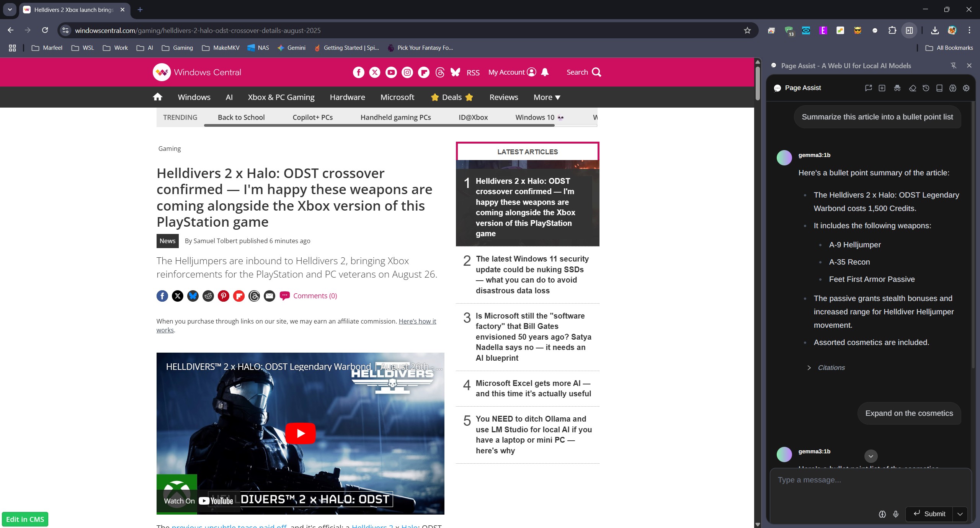This screenshot has width=980, height=528.
Task: Open current model settings brain-gear icon
Action: click(x=953, y=88)
